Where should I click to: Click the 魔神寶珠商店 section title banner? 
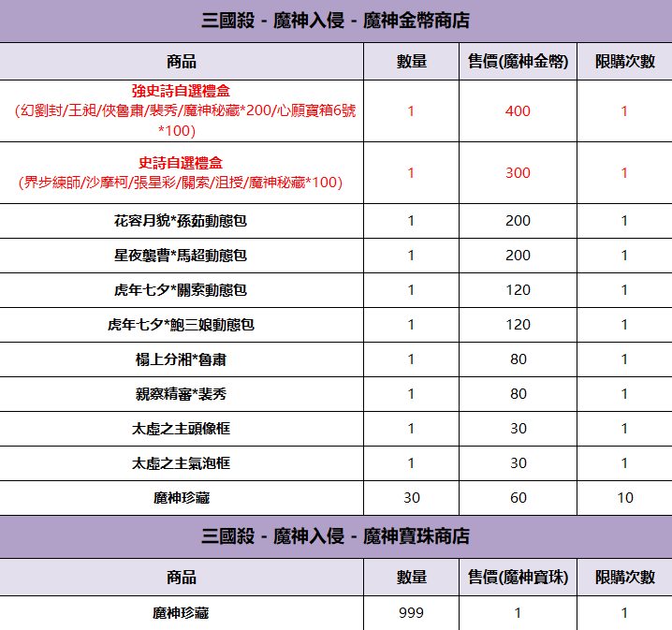[x=336, y=536]
